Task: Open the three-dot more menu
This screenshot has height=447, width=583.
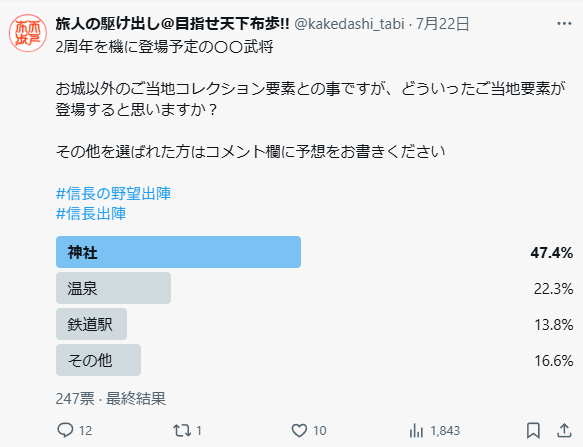Action: (564, 24)
